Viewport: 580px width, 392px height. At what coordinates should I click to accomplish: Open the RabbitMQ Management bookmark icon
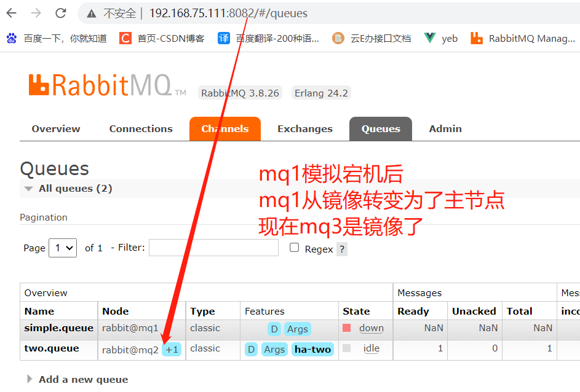[x=477, y=38]
